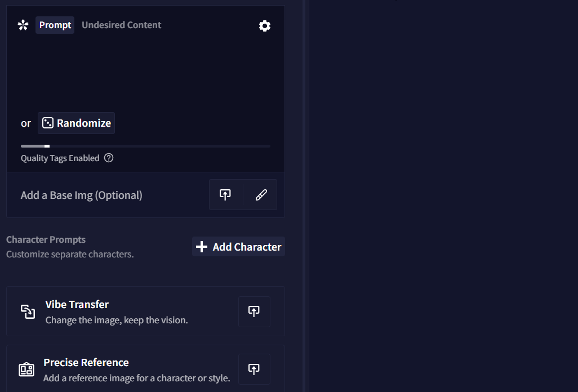Click the Precise Reference title
578x392 pixels.
click(86, 362)
